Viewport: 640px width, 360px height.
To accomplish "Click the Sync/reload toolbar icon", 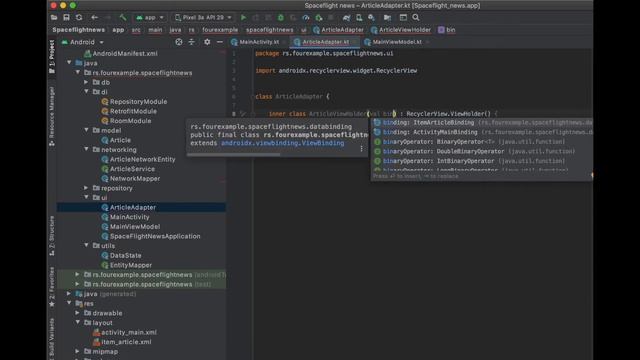I will (x=79, y=18).
